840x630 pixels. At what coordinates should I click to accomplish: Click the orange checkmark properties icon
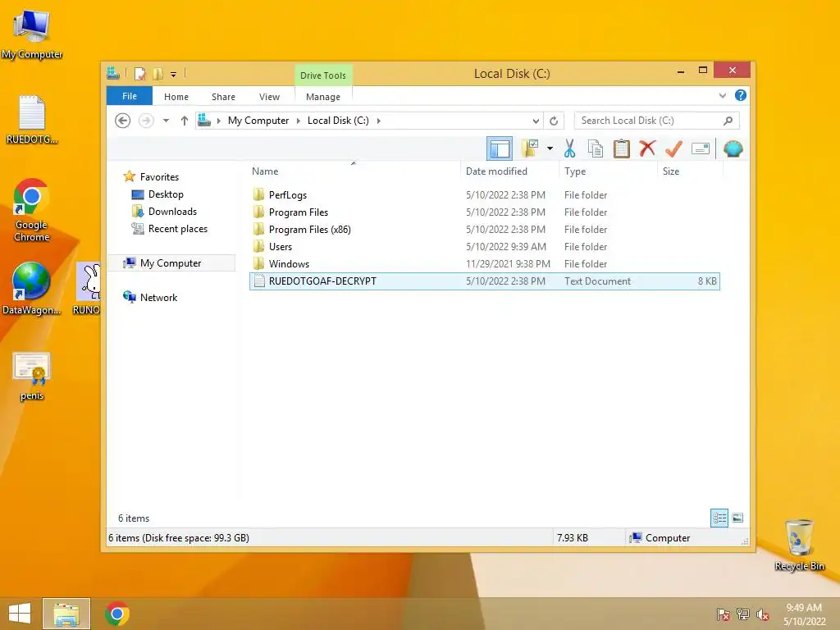673,148
